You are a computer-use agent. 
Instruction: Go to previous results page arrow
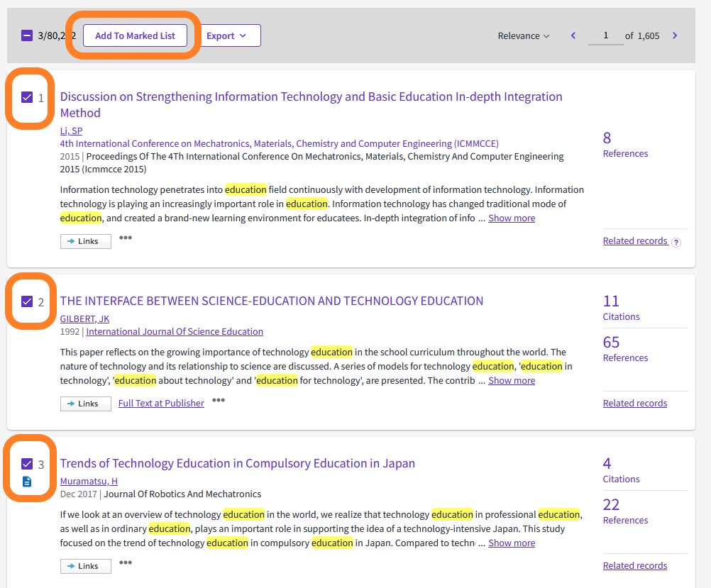[573, 35]
